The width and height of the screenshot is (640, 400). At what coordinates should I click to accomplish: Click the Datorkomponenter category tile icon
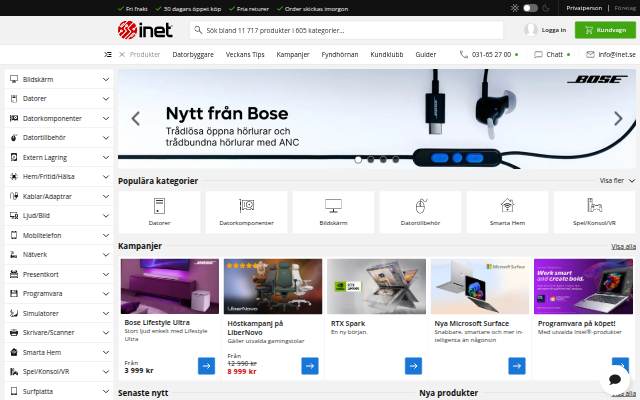click(247, 205)
